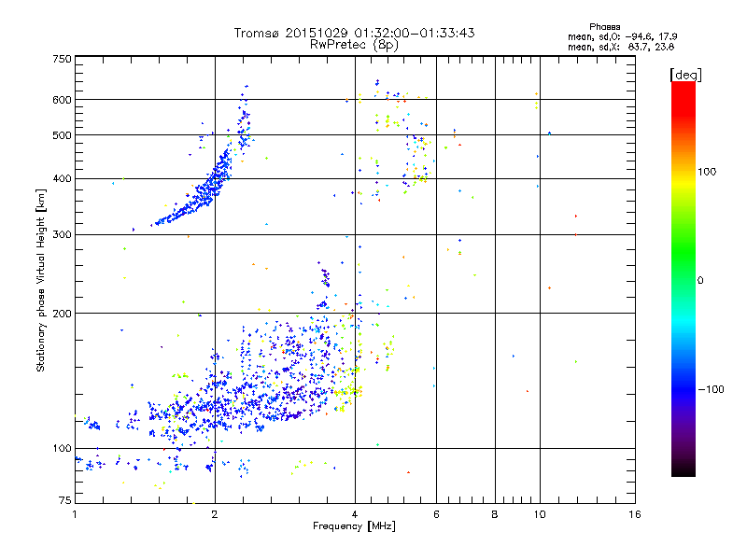Screen dimensions: 747x560
Task: Click the "mean, sd,X: 83.7, 23.8" text
Action: 621,47
